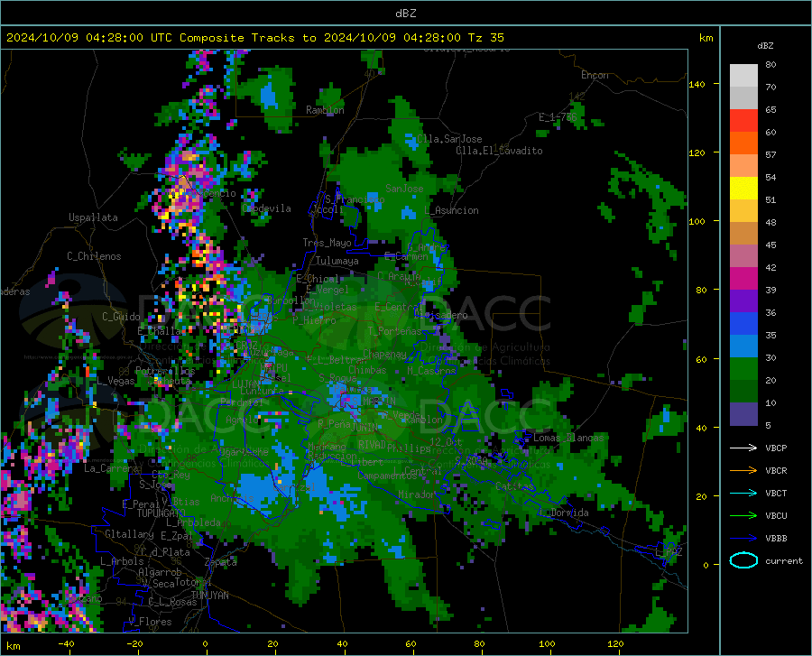Click the 'Zapata' map label

221,562
